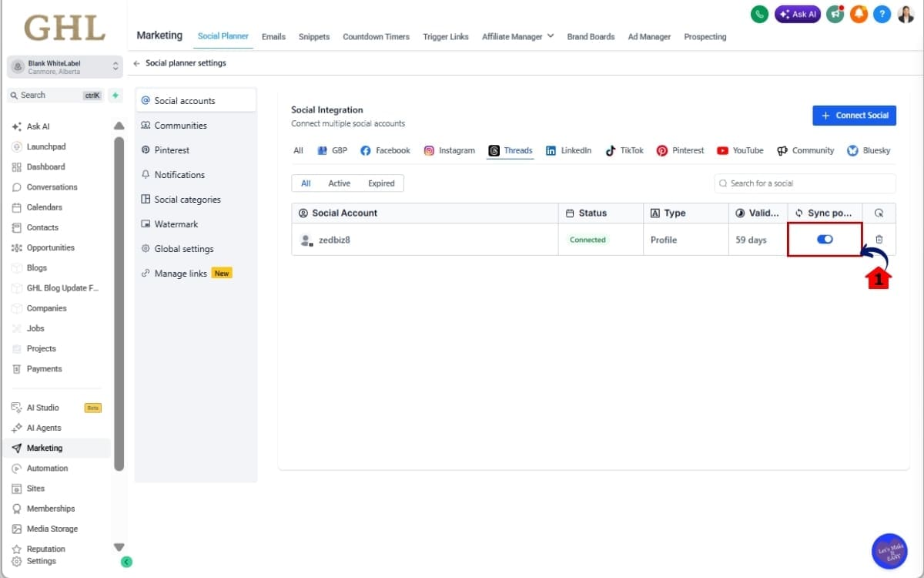Image resolution: width=924 pixels, height=578 pixels.
Task: Expand the Blank WhiteLabel account switcher
Action: (65, 67)
